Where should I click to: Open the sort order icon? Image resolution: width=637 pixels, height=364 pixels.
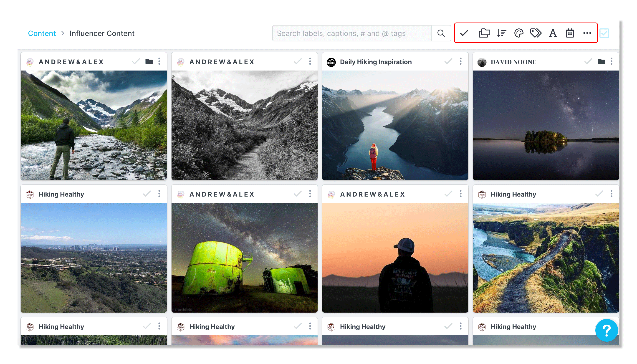[501, 33]
